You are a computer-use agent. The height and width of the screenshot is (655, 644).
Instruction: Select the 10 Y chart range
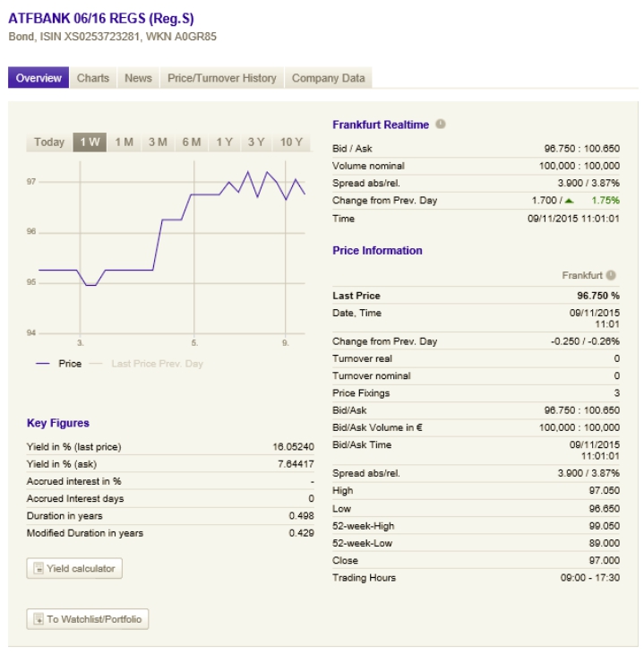click(291, 142)
